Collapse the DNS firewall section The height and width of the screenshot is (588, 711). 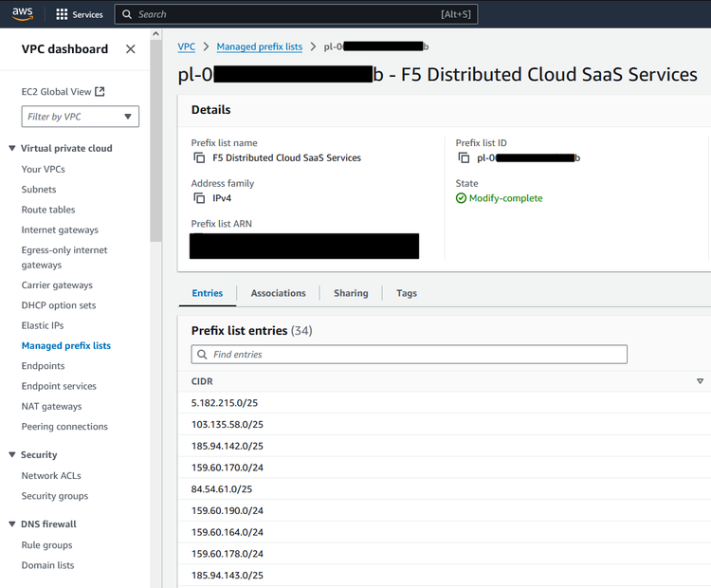tap(12, 524)
